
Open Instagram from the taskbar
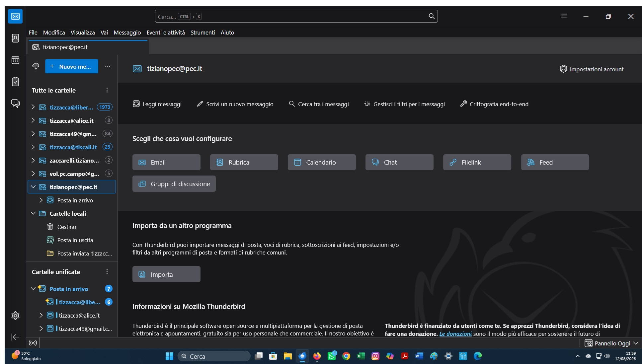click(375, 356)
